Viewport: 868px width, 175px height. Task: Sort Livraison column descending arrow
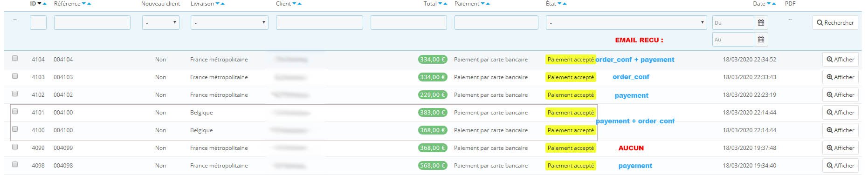point(218,4)
